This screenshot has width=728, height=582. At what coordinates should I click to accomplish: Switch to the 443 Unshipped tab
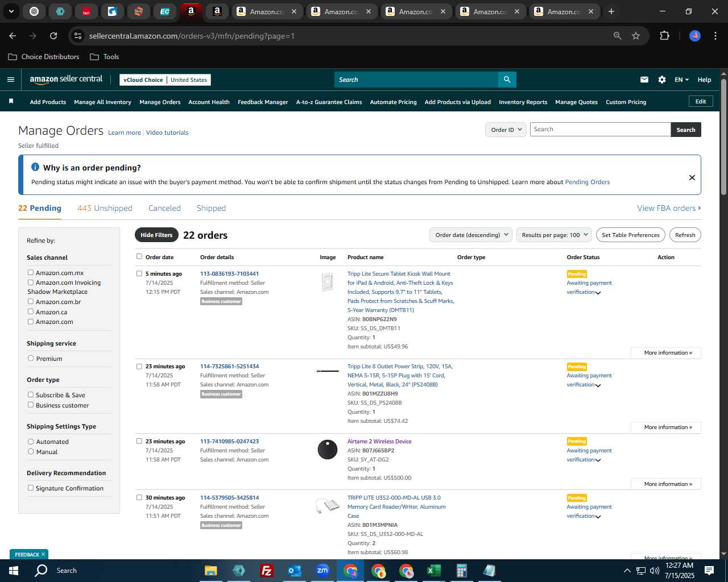(105, 208)
